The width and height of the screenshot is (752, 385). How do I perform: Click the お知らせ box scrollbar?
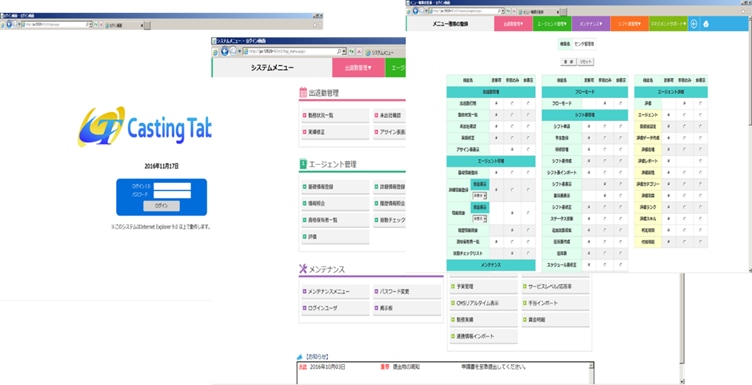pyautogui.click(x=592, y=373)
